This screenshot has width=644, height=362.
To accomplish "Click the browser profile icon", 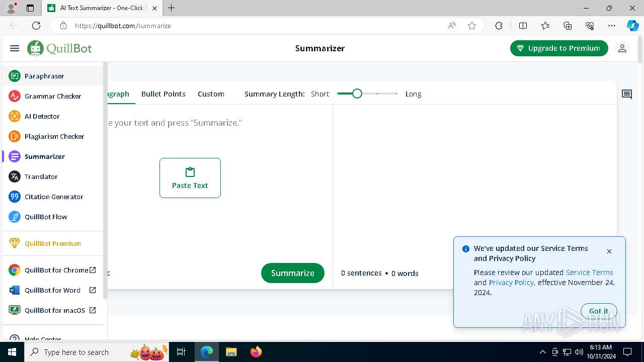I will [x=11, y=8].
